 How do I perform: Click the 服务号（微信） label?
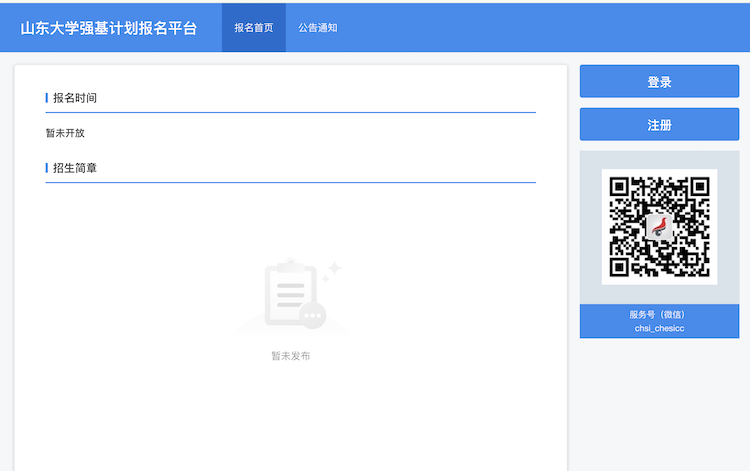659,314
